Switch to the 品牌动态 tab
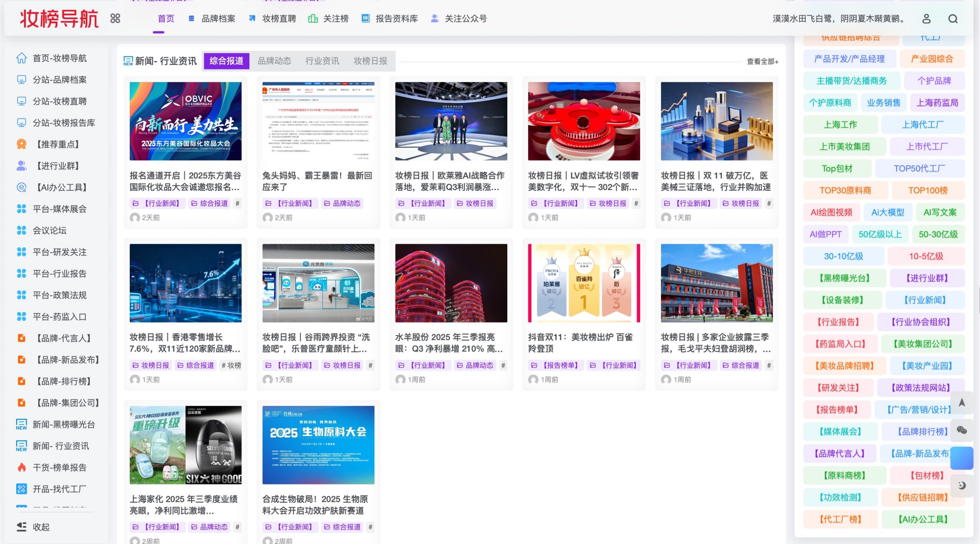The image size is (980, 544). coord(275,61)
